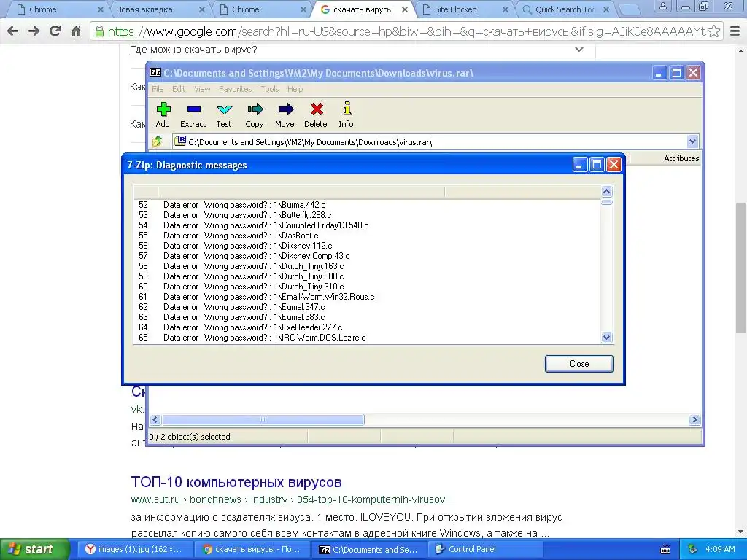Select row 61 'Email-Worm.Win32.Rous.c' error
Image resolution: width=747 pixels, height=560 pixels.
367,297
